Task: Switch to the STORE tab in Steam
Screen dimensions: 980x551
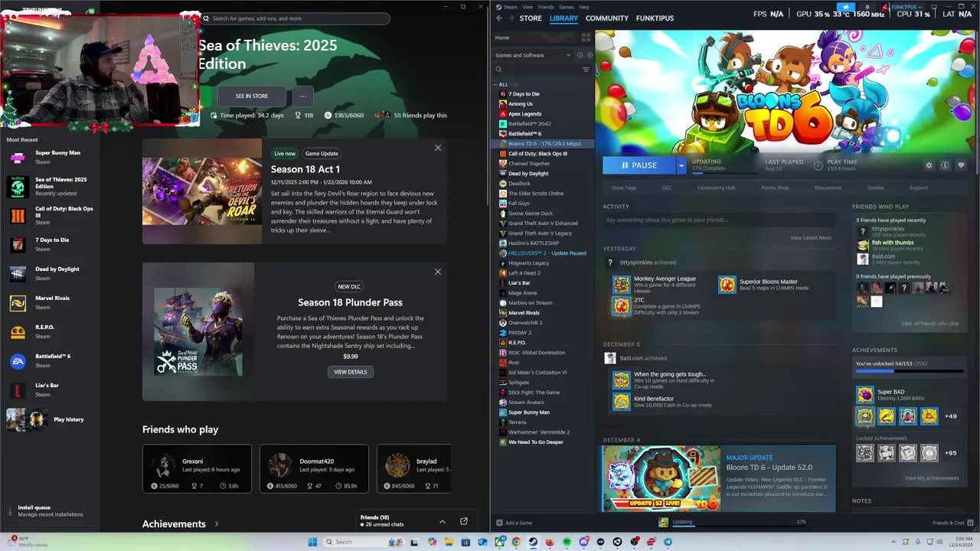Action: [531, 18]
